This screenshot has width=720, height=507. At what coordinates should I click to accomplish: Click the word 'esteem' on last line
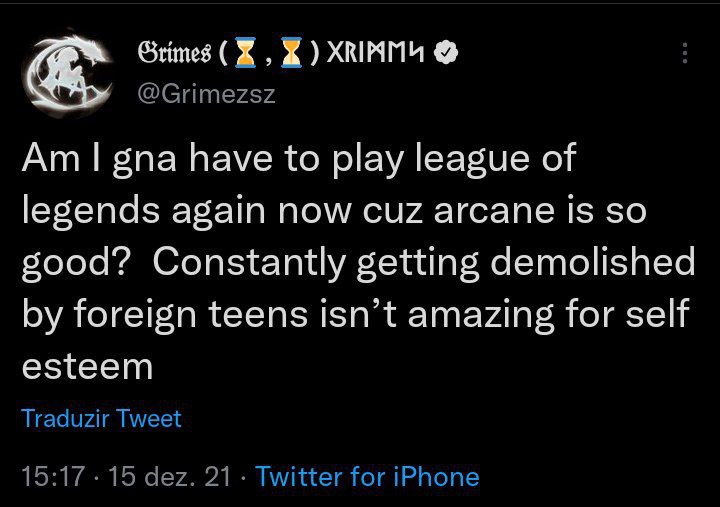[x=87, y=367]
